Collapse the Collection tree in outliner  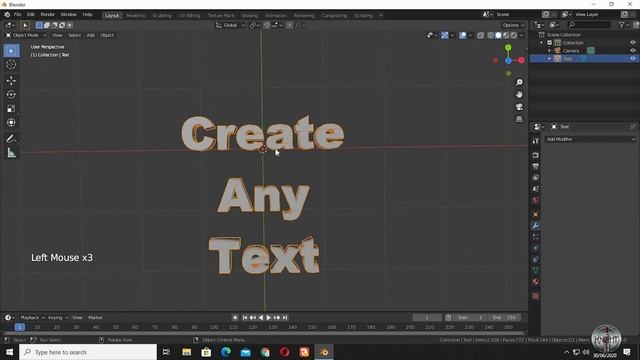[542, 43]
